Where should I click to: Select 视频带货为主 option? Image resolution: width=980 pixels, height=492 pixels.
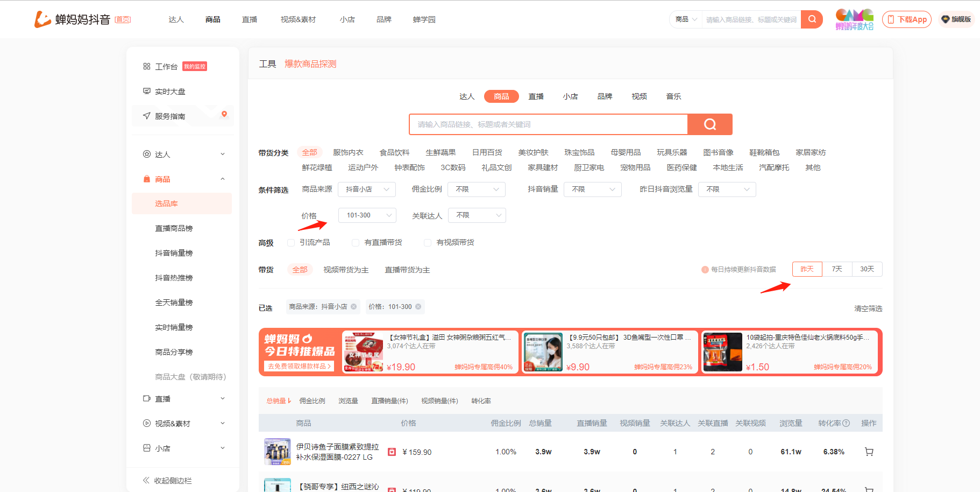(346, 270)
